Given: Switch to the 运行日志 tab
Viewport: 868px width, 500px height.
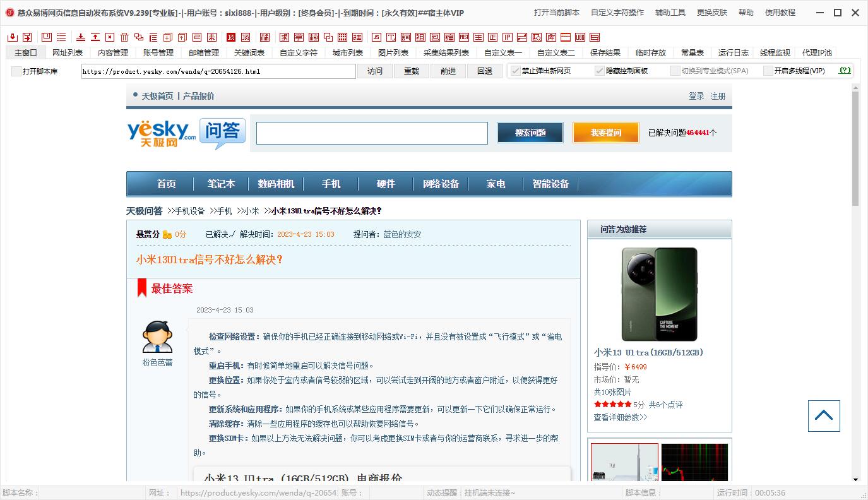Looking at the screenshot, I should pos(734,53).
